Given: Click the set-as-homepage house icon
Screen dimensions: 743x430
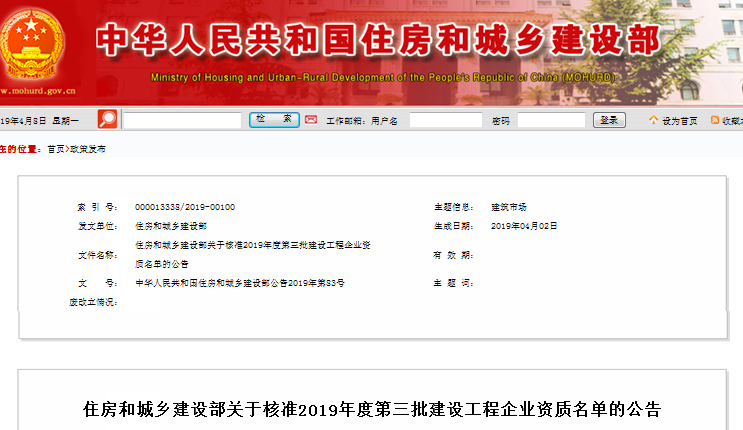Looking at the screenshot, I should click(x=653, y=120).
